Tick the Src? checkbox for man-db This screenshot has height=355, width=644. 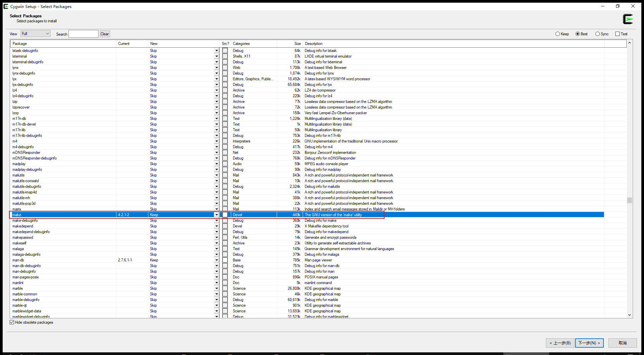tap(225, 260)
